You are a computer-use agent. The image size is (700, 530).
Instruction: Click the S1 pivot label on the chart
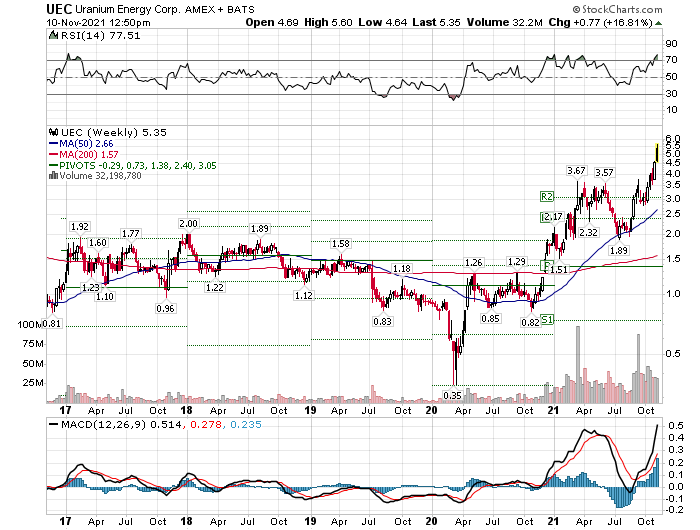(x=547, y=319)
